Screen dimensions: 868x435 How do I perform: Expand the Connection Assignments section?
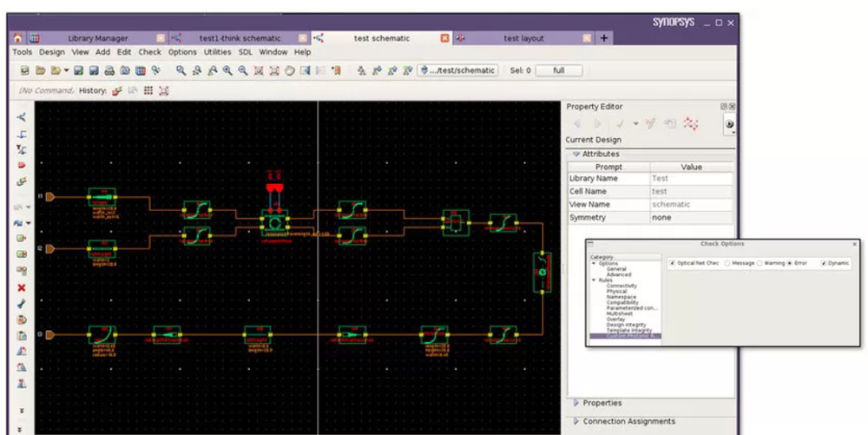(576, 421)
